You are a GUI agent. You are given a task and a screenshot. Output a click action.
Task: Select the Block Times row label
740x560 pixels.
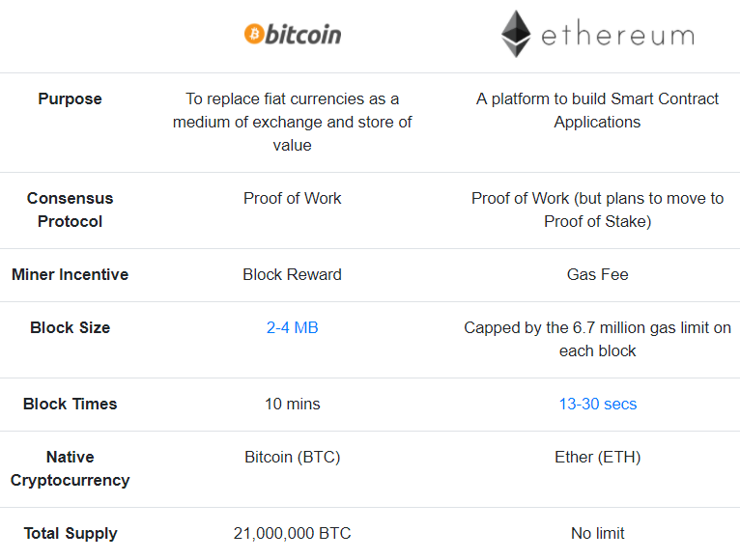pyautogui.click(x=70, y=405)
